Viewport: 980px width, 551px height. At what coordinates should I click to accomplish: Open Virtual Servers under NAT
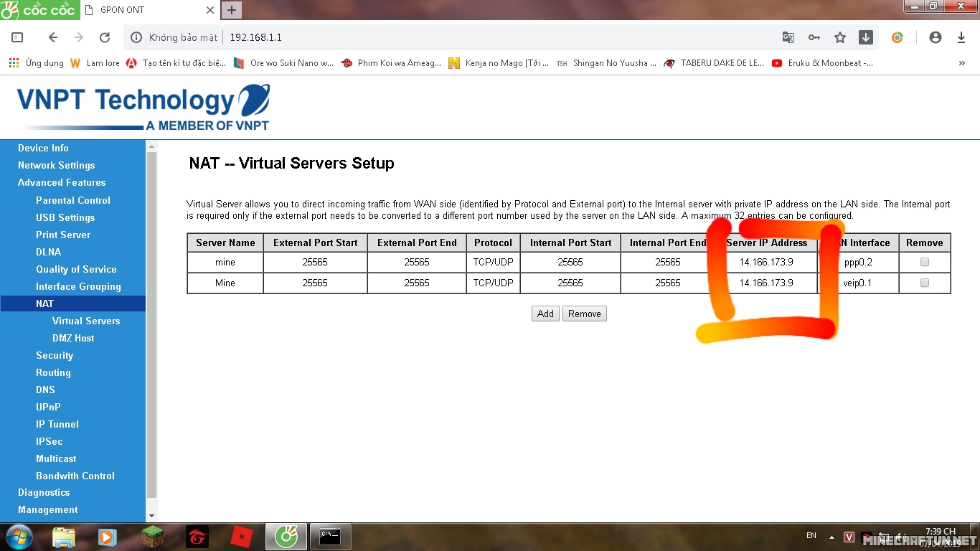[86, 321]
